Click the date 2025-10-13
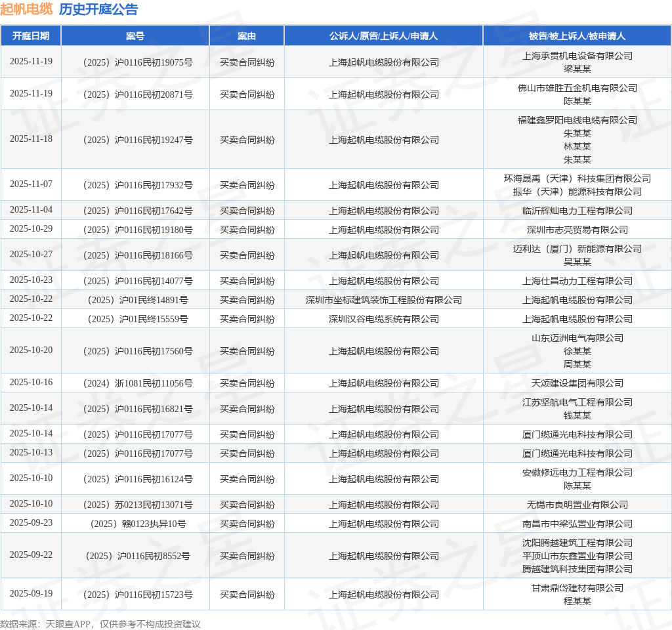 31,453
